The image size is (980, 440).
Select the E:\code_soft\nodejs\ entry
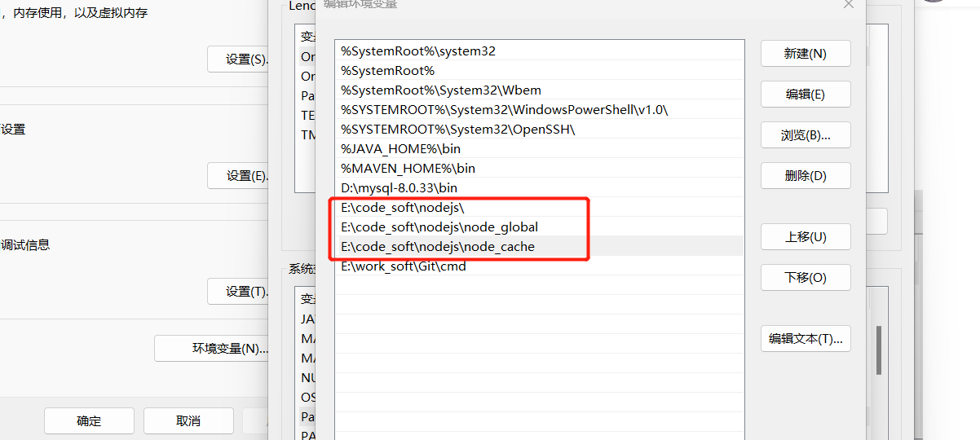540,208
